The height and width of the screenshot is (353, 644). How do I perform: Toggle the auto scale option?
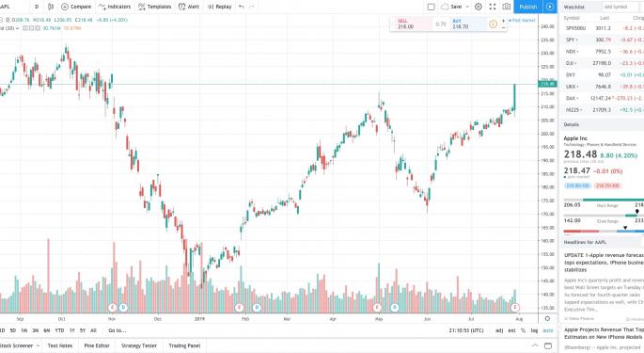(x=548, y=330)
